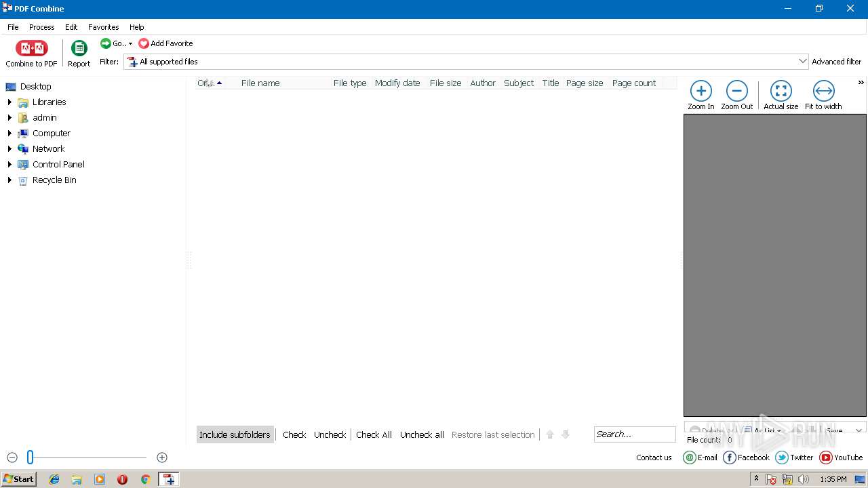Open the File menu
Viewport: 868px width, 488px height.
[x=13, y=27]
